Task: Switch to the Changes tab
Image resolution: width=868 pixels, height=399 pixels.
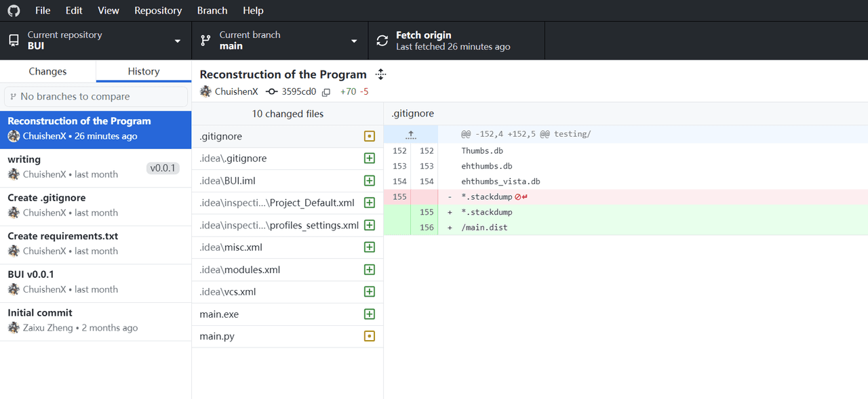Action: 47,71
